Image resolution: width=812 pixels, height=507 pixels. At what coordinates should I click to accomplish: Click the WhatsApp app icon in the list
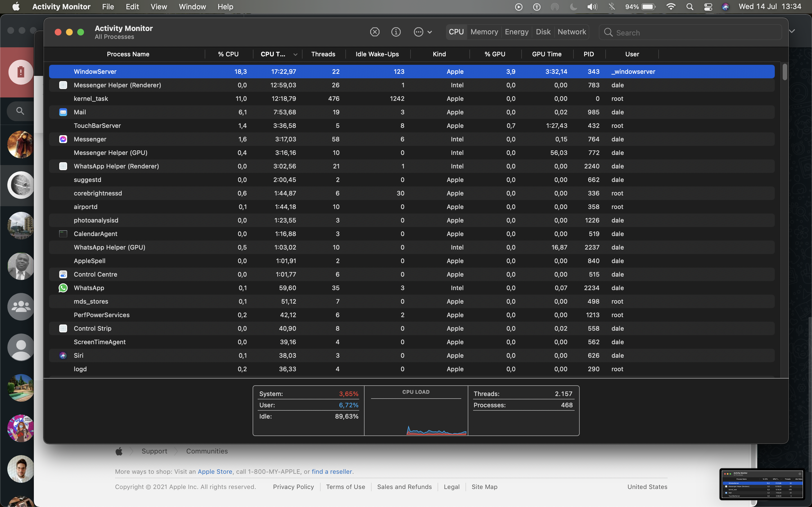[x=63, y=288]
